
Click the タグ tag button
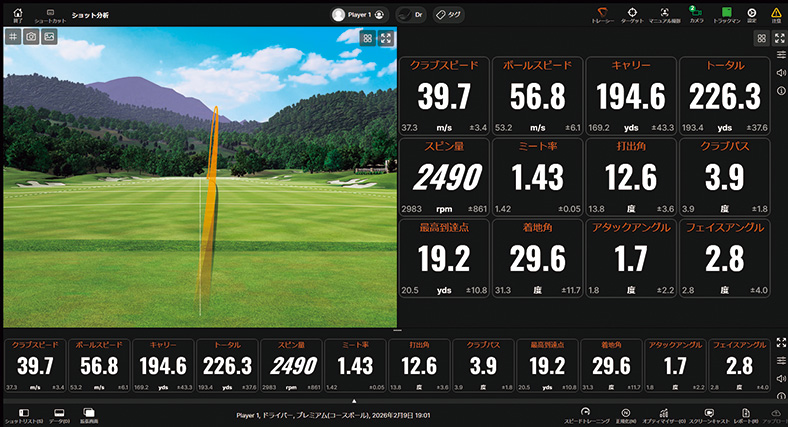coord(450,15)
